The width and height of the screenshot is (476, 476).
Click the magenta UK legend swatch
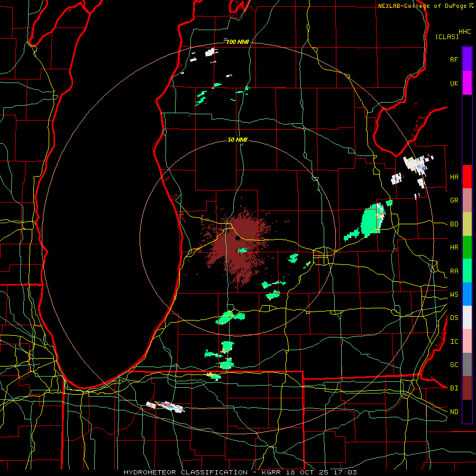467,83
